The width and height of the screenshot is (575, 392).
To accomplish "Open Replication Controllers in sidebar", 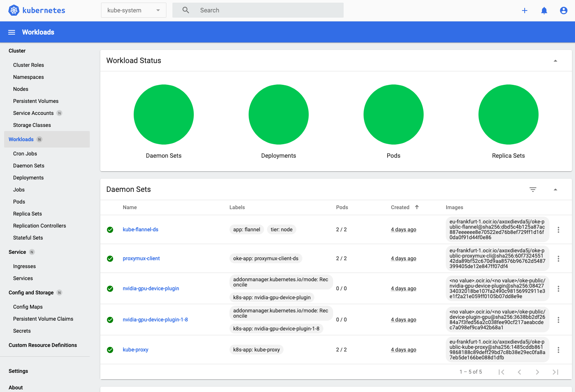I will click(39, 226).
